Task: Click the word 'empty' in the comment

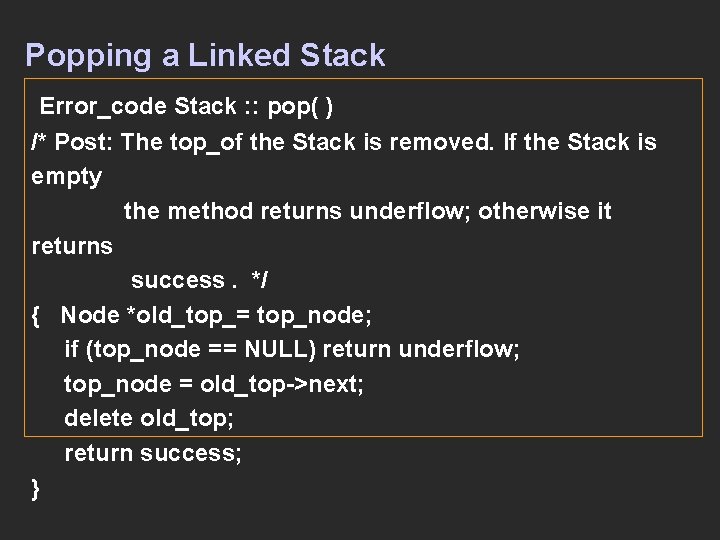Action: click(x=66, y=176)
